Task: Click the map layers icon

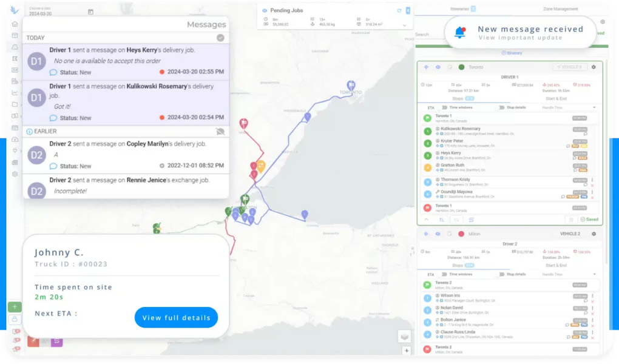Action: (x=405, y=336)
